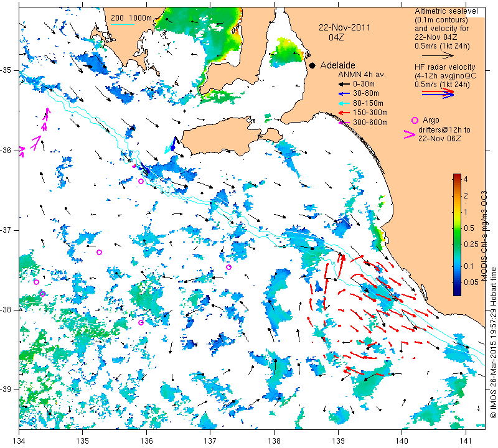Click the MODIS Chl-a colorbar axis label
Viewport: 498px width, 448px height.
tap(484, 236)
